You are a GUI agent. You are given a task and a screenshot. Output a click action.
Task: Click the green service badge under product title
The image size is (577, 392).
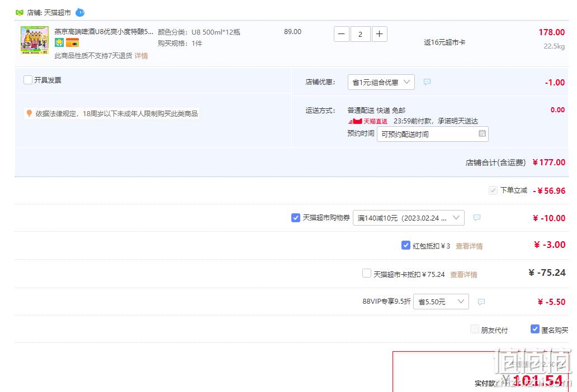(x=59, y=42)
